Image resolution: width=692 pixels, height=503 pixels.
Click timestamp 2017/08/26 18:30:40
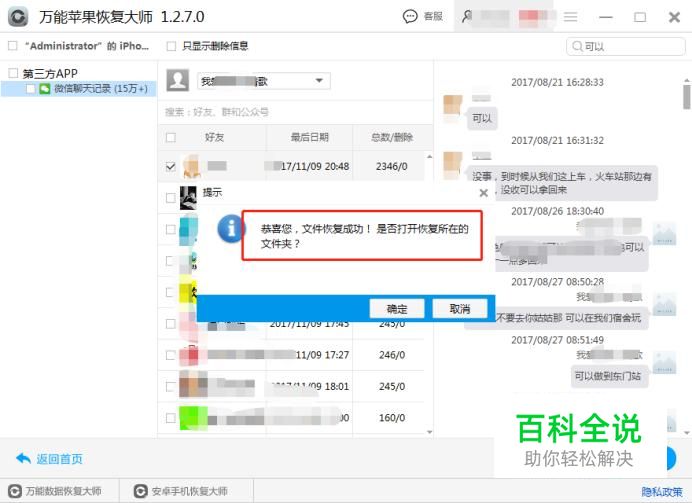tap(557, 211)
